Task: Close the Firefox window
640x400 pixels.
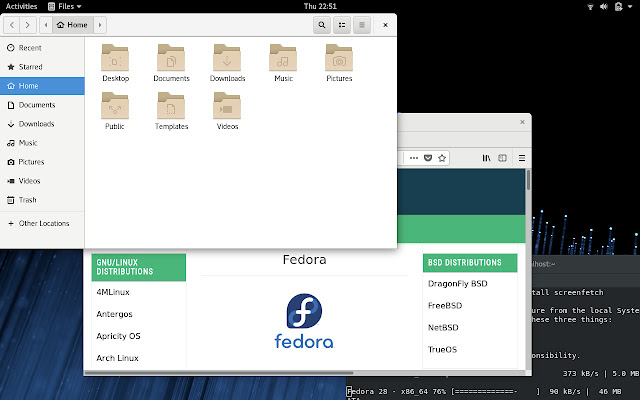Action: [x=522, y=122]
